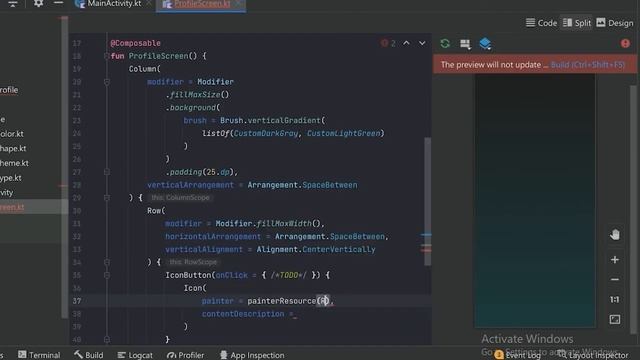
Task: Close the ProfileScreen.kt tab
Action: (x=238, y=4)
